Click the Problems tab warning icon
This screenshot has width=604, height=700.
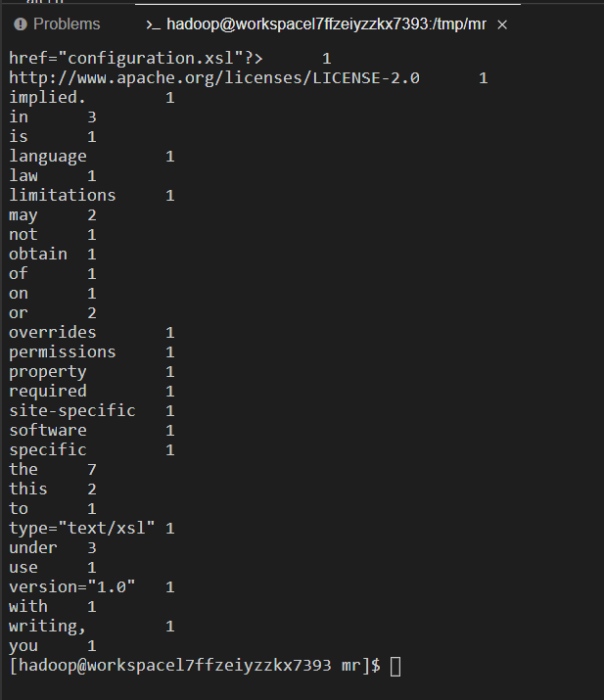(21, 24)
